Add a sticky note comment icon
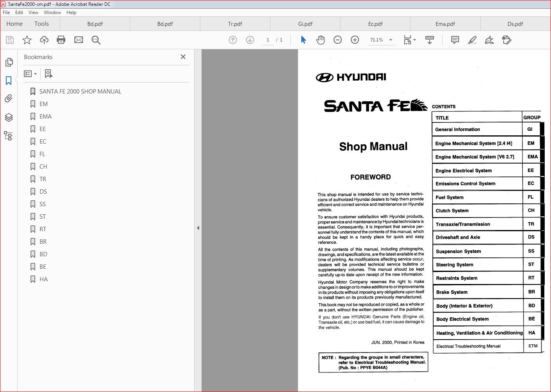This screenshot has width=551, height=392. tap(455, 40)
